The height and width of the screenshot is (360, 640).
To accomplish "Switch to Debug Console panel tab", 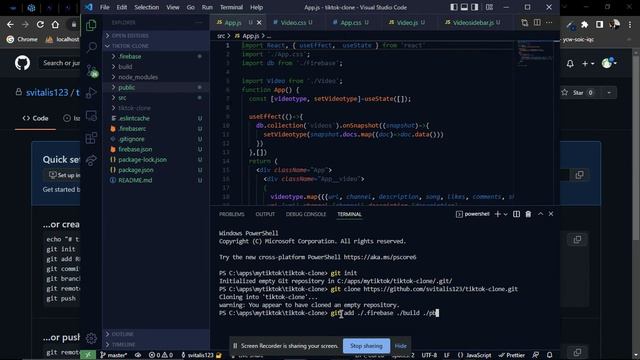I will pyautogui.click(x=306, y=214).
